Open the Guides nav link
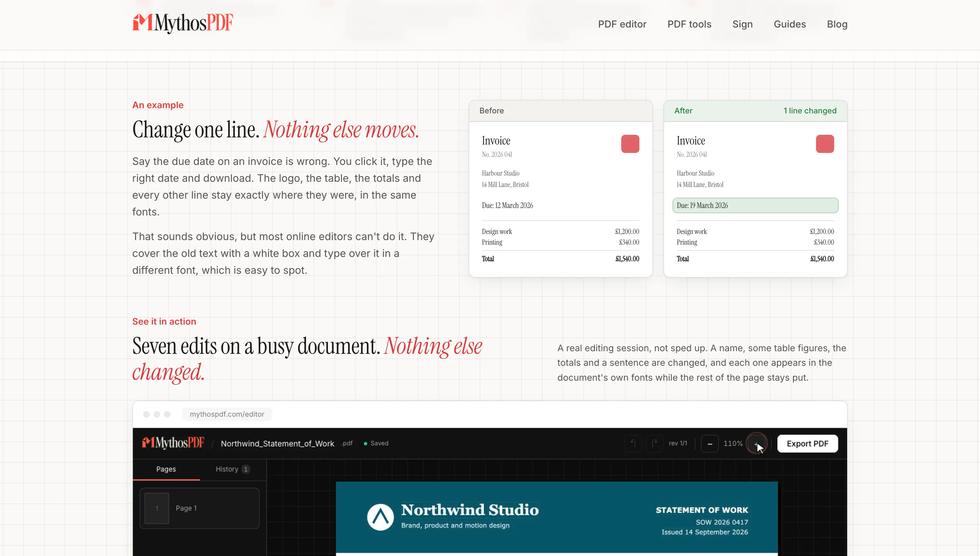The image size is (980, 556). (790, 24)
